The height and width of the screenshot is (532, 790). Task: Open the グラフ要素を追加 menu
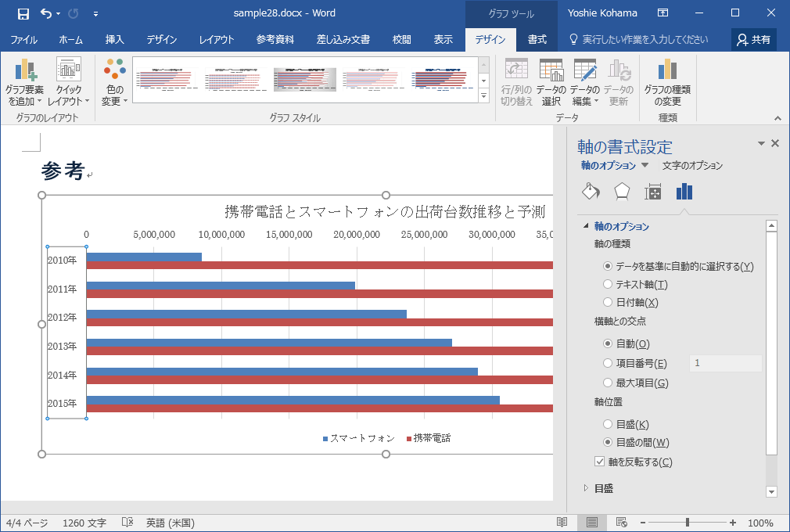24,82
